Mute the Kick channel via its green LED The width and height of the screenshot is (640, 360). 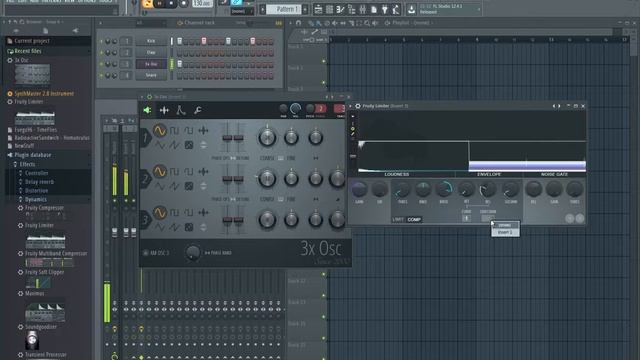point(101,41)
